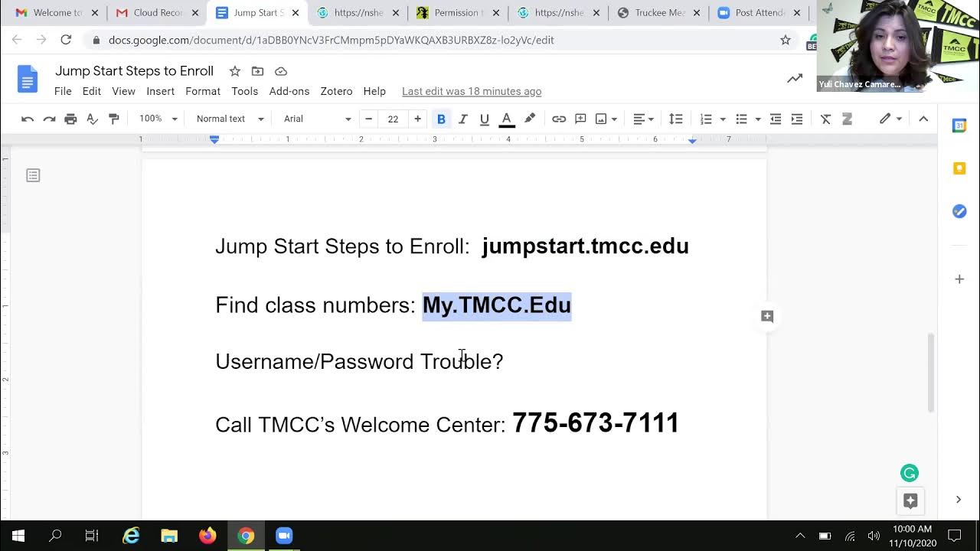Click the green Grammarly icon
The width and height of the screenshot is (980, 551).
pyautogui.click(x=910, y=473)
